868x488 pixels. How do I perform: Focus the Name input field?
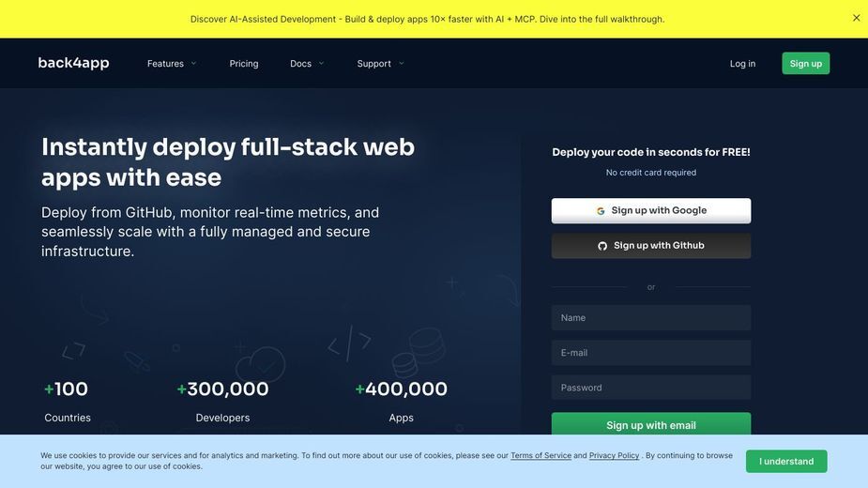point(651,318)
